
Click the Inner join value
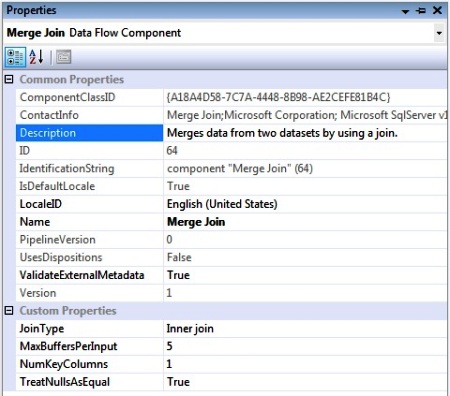click(190, 329)
